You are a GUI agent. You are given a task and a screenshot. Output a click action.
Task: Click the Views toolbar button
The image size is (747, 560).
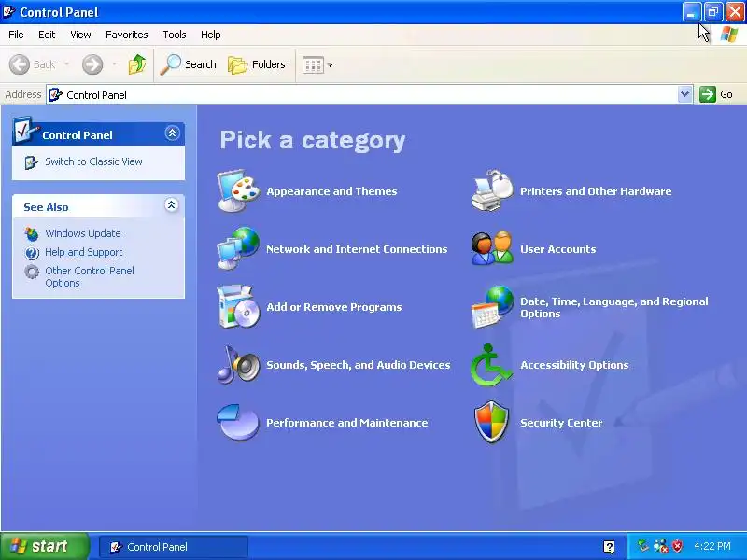click(313, 64)
